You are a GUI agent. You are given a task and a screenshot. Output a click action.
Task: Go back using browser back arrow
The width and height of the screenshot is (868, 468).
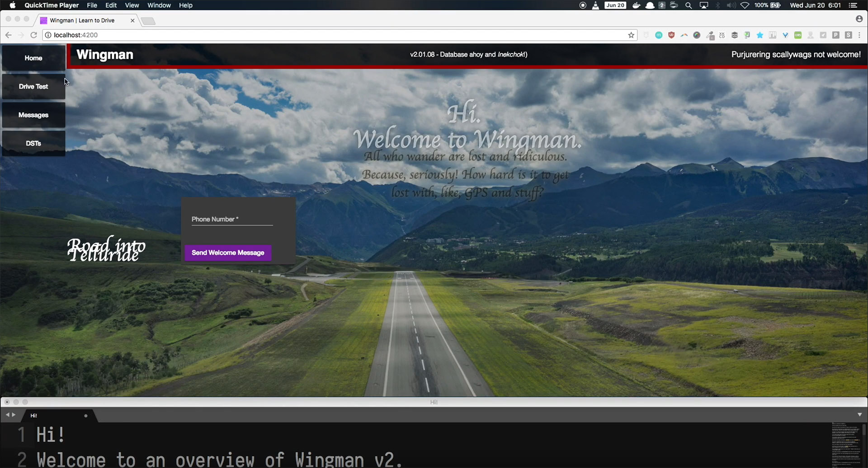(8, 35)
